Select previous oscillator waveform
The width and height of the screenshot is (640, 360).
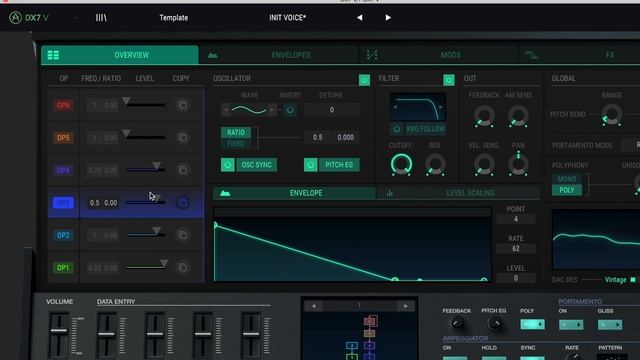pyautogui.click(x=226, y=110)
